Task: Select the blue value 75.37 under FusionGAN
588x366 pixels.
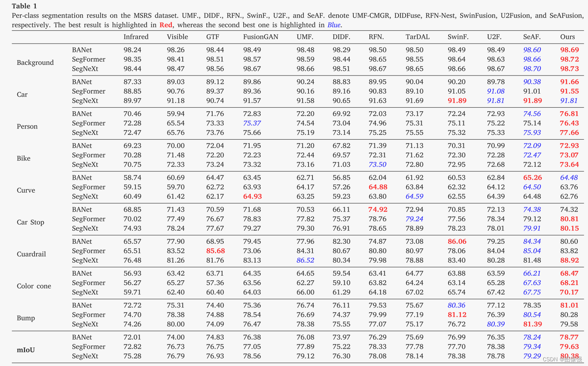Action: point(252,123)
